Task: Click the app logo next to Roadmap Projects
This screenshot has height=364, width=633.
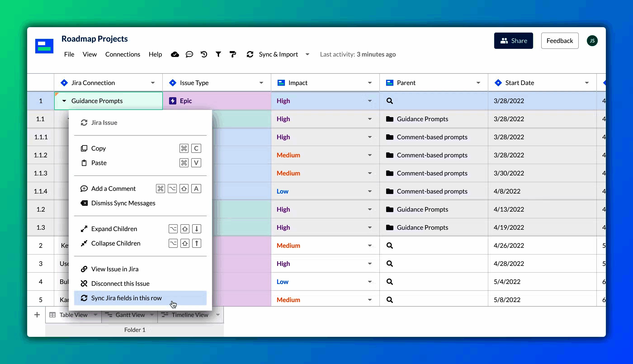Action: 44,46
